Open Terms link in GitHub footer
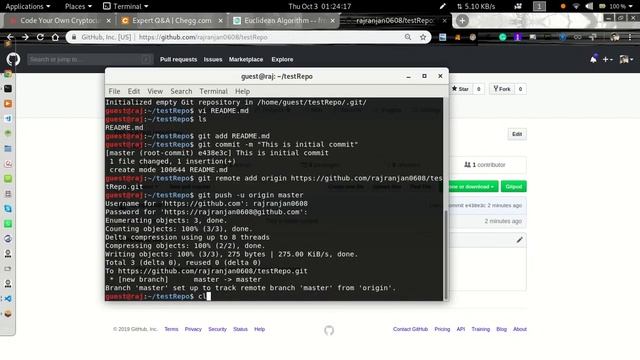The height and width of the screenshot is (360, 640). pos(171,329)
